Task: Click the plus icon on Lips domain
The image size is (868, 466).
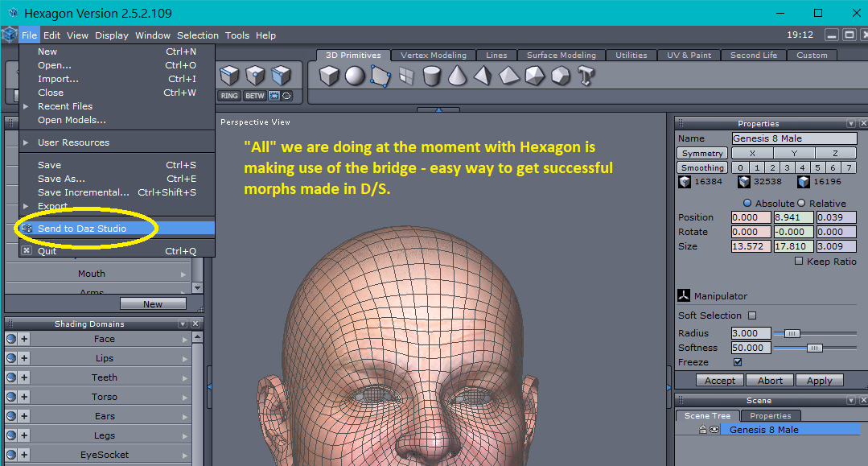Action: point(24,358)
